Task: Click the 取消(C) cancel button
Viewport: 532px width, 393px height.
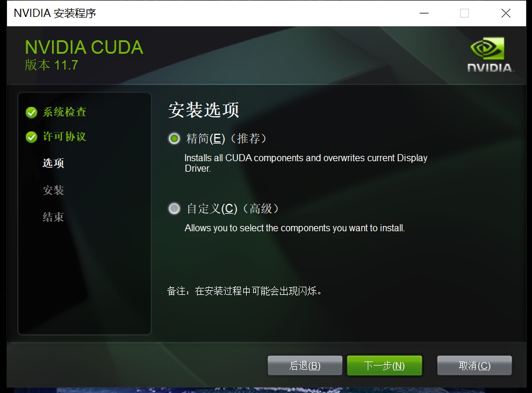Action: click(474, 366)
